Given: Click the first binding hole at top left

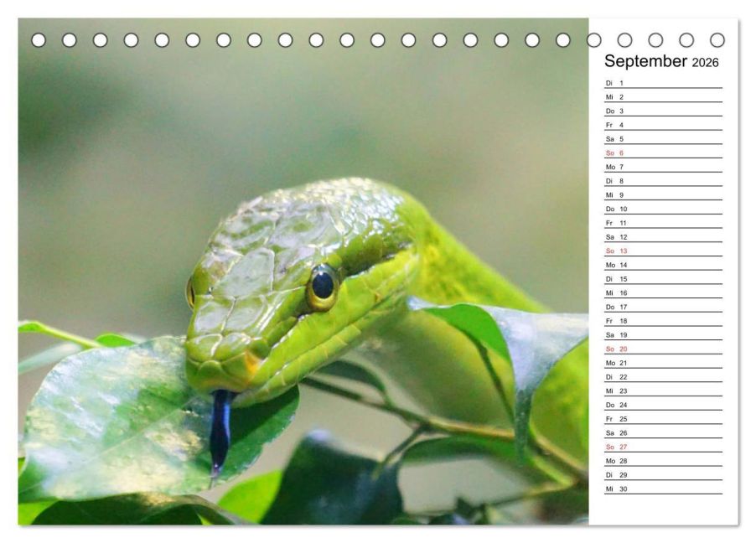Looking at the screenshot, I should pos(39,40).
